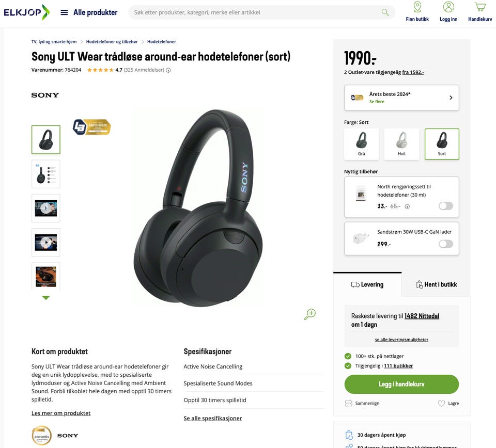Open Se alle spesifikasjoner link
Viewport: 496px width, 448px height.
212,418
